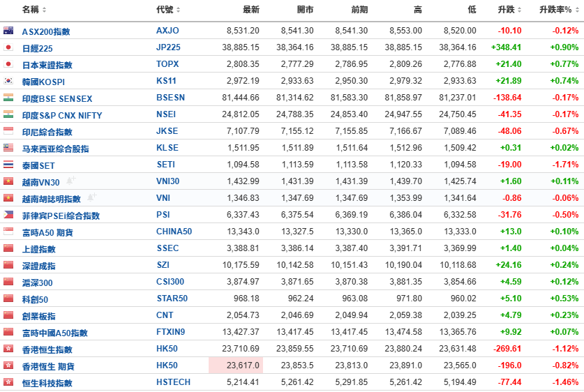584x392 pixels.
Task: Click the China flag beside 富時中國A50指數
Action: coord(8,332)
